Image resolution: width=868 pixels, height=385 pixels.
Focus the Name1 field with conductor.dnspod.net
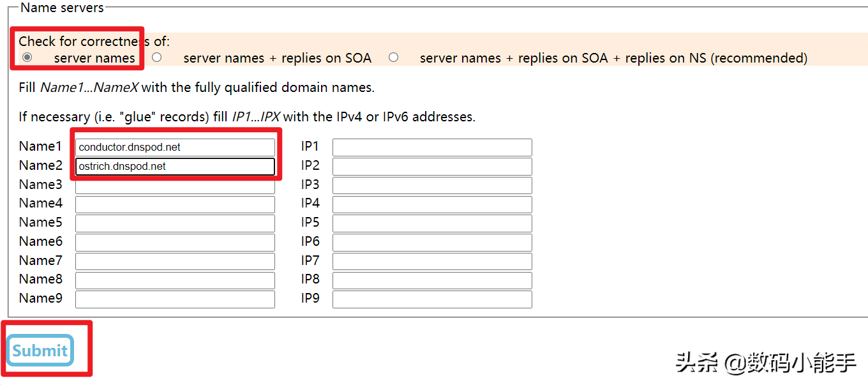[175, 147]
